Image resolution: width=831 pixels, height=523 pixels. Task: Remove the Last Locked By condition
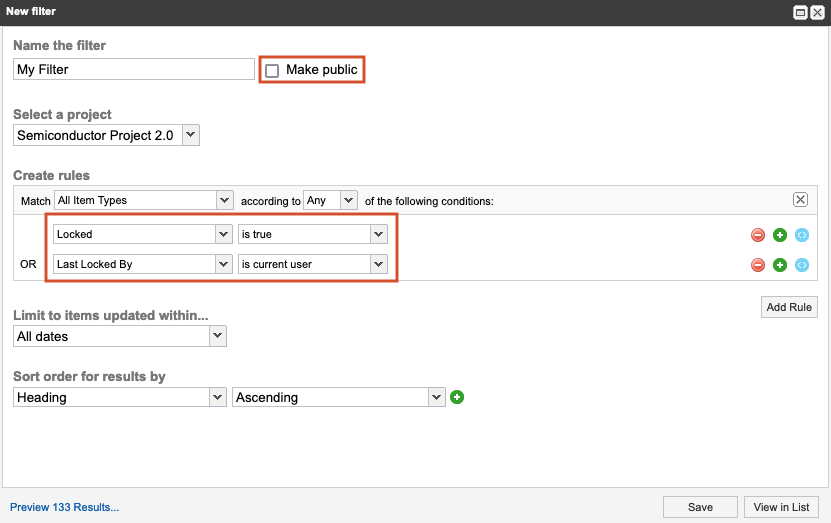[758, 265]
